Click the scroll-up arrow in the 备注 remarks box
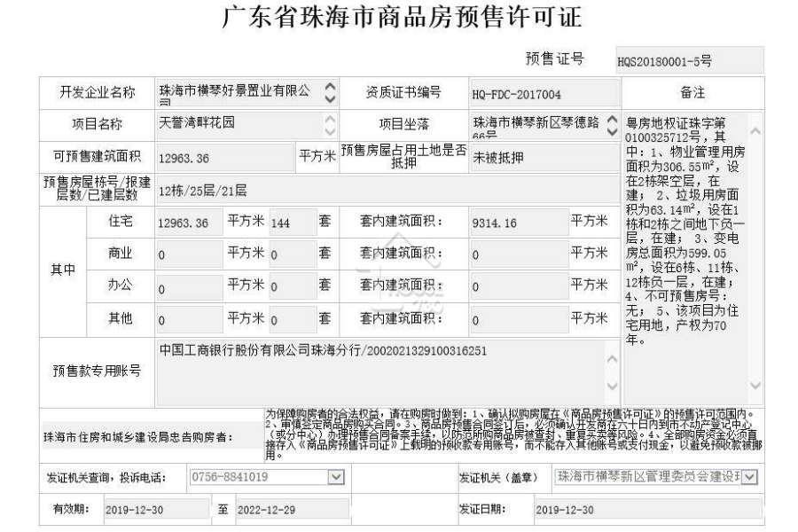Image resolution: width=798 pixels, height=532 pixels. point(755,131)
